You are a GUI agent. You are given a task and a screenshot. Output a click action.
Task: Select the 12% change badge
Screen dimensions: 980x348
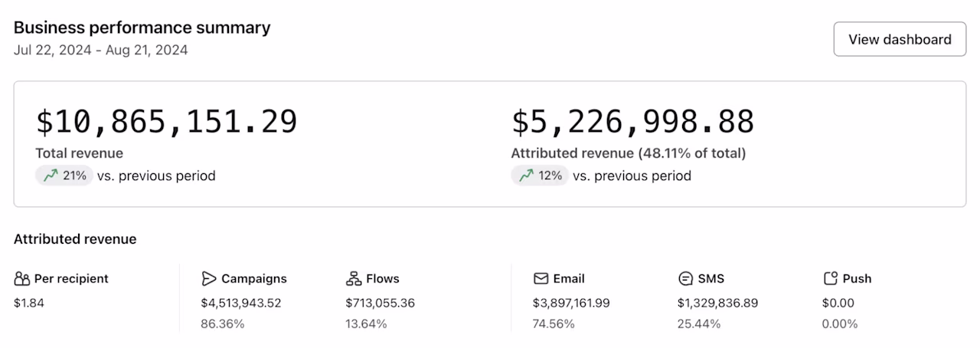[540, 176]
